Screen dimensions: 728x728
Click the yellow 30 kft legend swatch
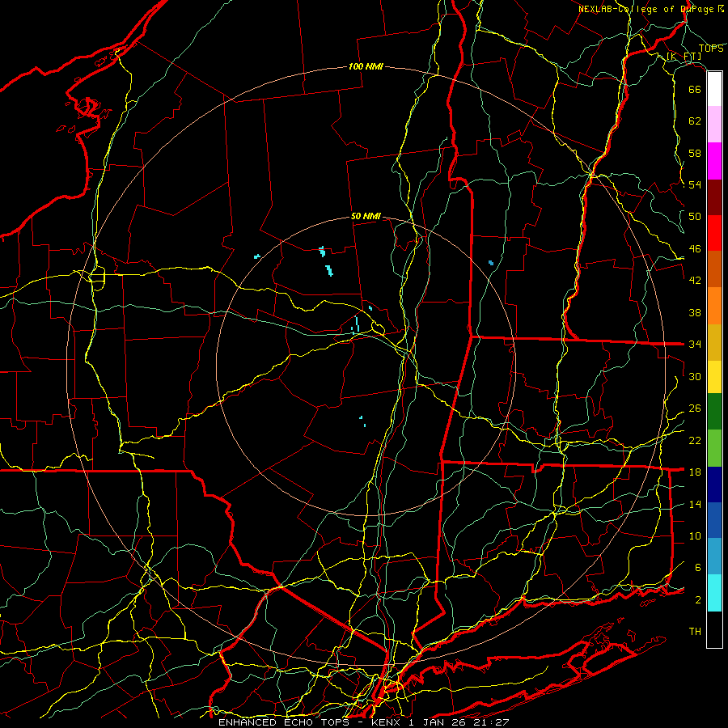(x=714, y=377)
